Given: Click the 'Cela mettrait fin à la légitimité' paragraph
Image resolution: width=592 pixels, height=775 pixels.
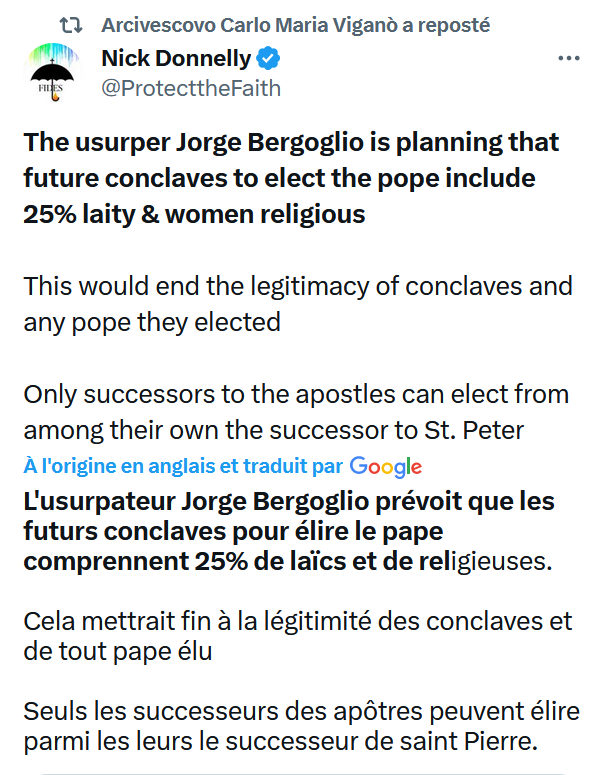Looking at the screenshot, I should click(298, 636).
